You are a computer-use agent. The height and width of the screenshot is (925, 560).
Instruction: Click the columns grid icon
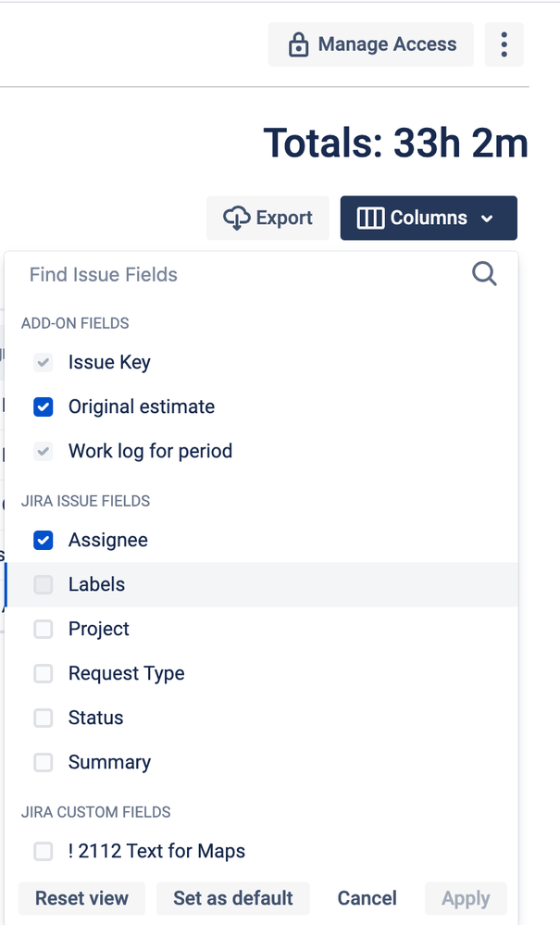point(370,219)
